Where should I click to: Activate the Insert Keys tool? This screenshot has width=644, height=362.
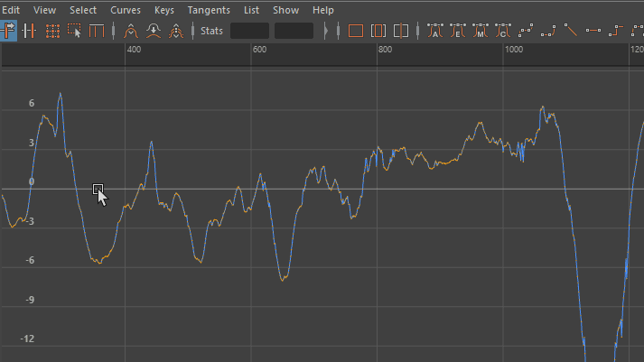pos(30,31)
